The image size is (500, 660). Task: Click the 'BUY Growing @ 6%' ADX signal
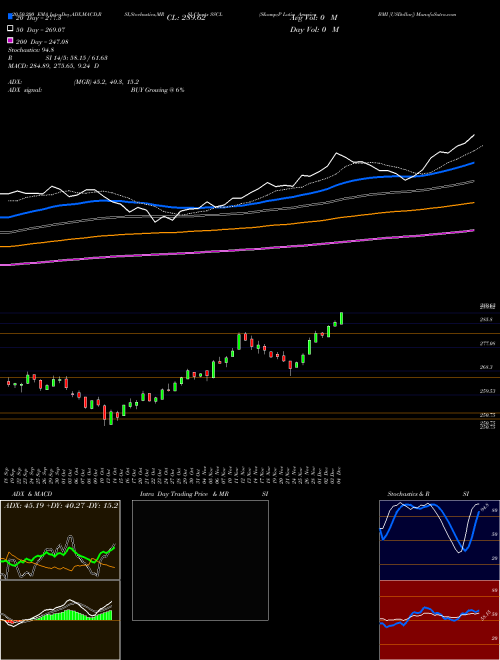[157, 90]
